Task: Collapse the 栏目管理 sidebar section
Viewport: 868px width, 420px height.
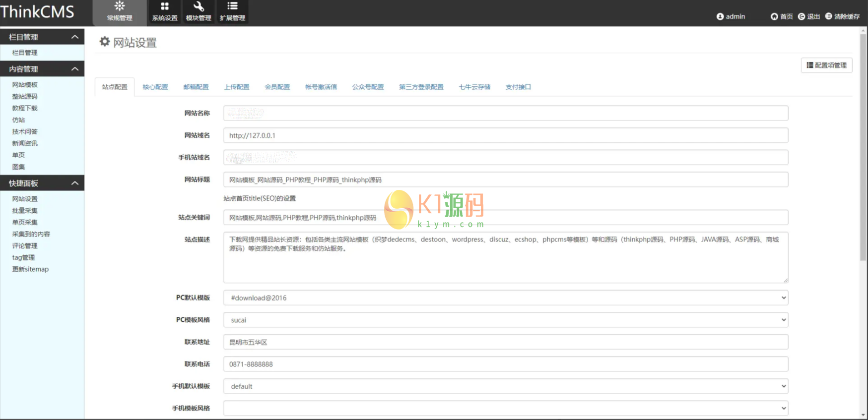Action: [x=75, y=37]
